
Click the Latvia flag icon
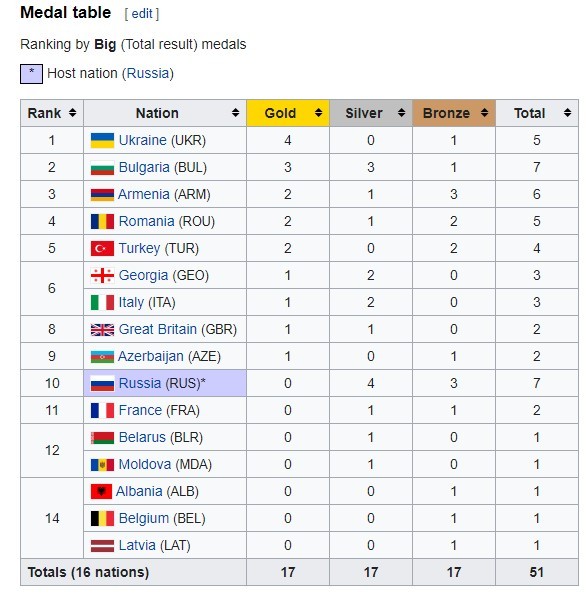102,546
